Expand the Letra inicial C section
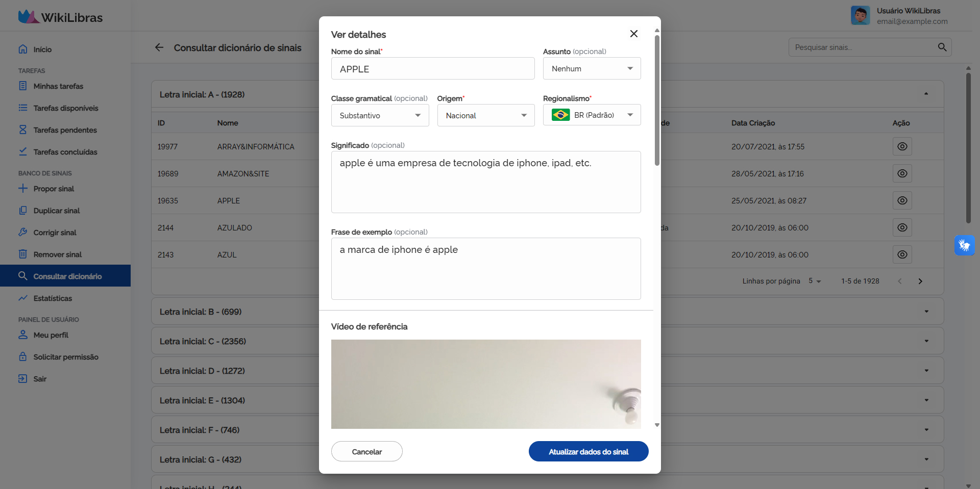This screenshot has height=489, width=980. point(926,341)
